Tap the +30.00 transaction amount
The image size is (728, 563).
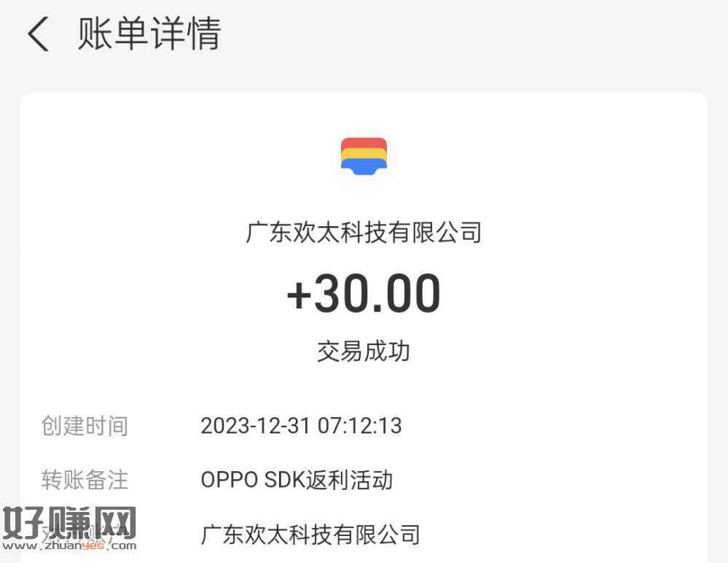364,293
